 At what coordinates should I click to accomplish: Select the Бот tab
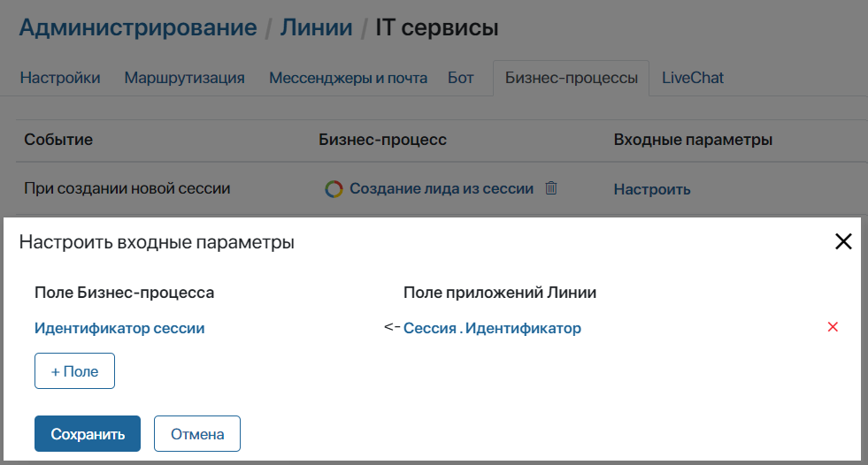(461, 78)
